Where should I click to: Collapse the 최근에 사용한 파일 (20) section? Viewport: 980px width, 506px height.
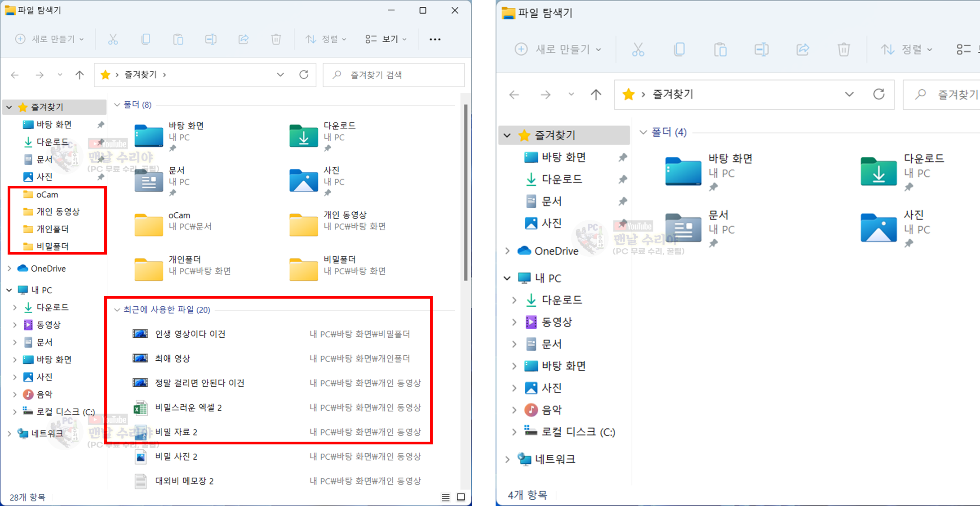pos(117,310)
